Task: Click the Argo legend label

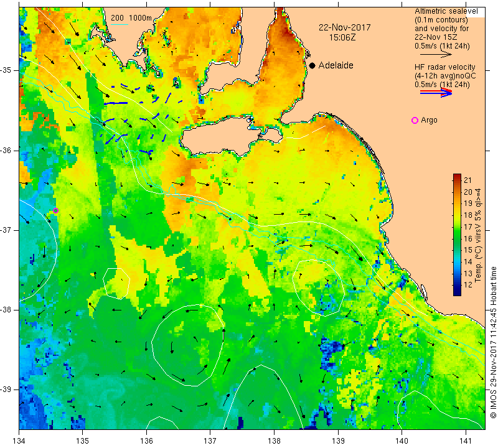Action: pyautogui.click(x=429, y=120)
